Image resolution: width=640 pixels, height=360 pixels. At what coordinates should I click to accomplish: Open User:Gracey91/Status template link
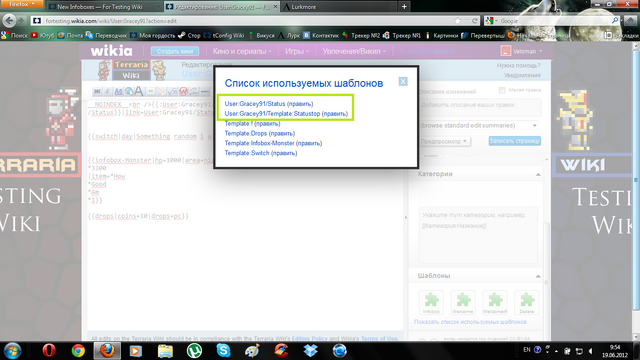click(255, 104)
